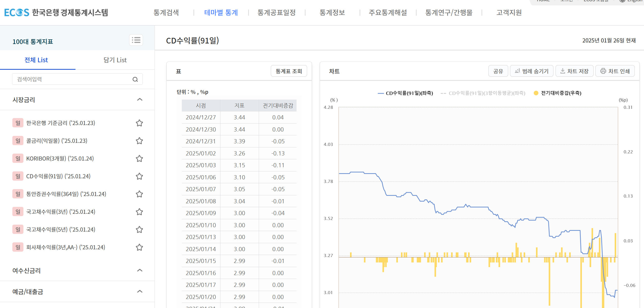The image size is (644, 308).
Task: Collapse the 시장금리 section
Action: click(x=140, y=100)
